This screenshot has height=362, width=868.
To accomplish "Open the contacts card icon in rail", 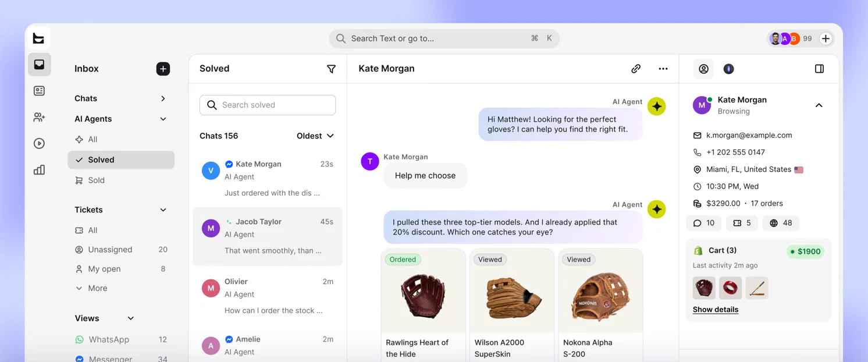I will coord(39,91).
